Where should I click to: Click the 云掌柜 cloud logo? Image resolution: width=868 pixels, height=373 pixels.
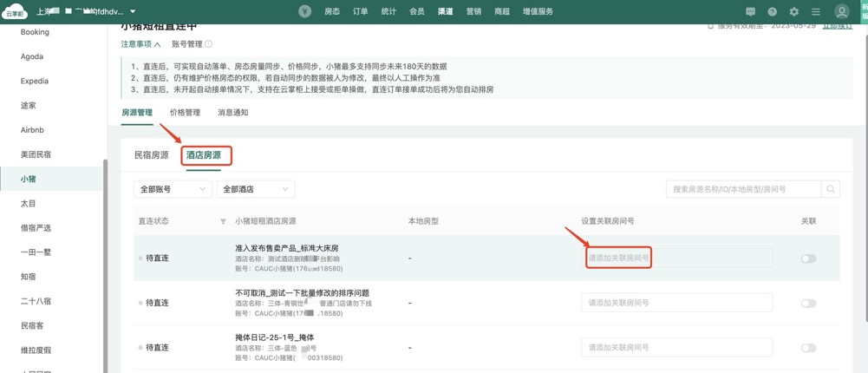tap(16, 12)
